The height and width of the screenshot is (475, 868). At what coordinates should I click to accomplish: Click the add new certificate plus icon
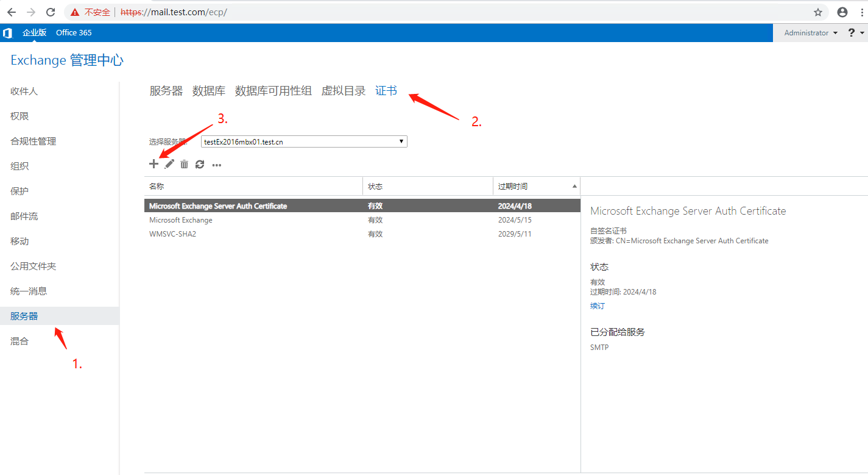coord(153,164)
